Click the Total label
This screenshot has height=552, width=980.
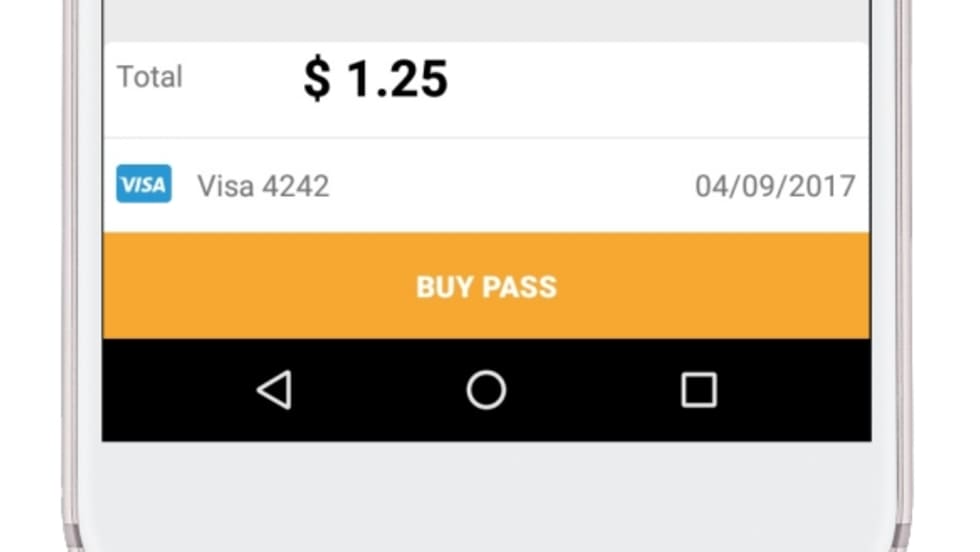tap(150, 77)
